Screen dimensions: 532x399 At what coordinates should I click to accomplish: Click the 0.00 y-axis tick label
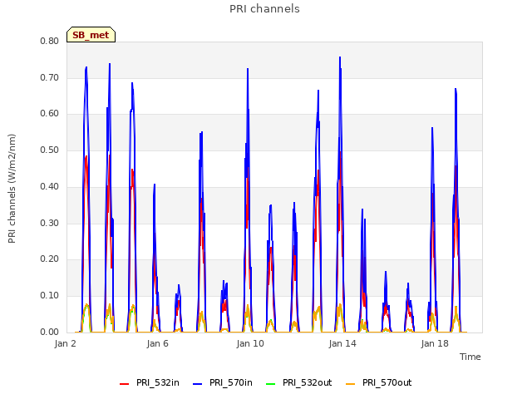[x=50, y=332]
